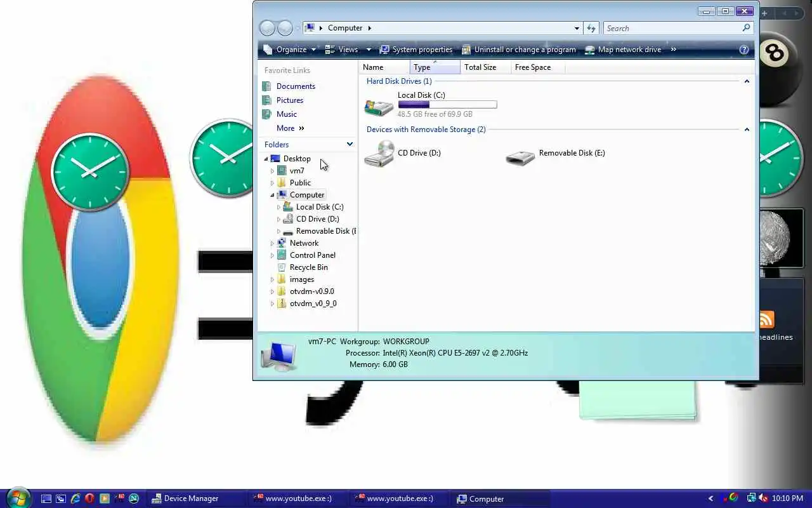Click Switch between windows quick launch icon

pyautogui.click(x=60, y=498)
